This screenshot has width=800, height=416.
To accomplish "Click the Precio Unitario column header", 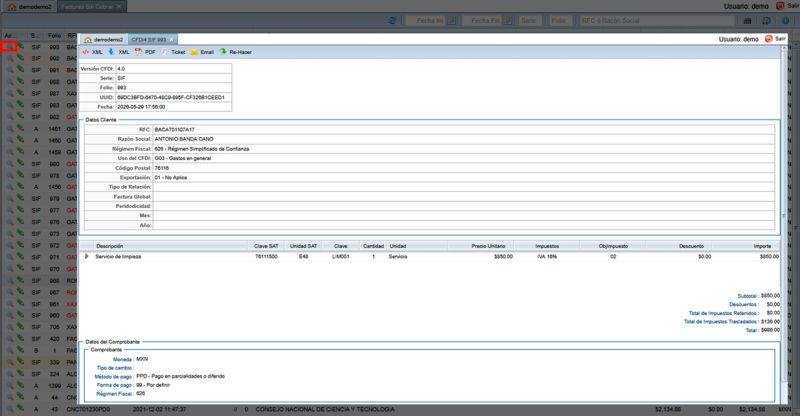I will click(x=481, y=246).
